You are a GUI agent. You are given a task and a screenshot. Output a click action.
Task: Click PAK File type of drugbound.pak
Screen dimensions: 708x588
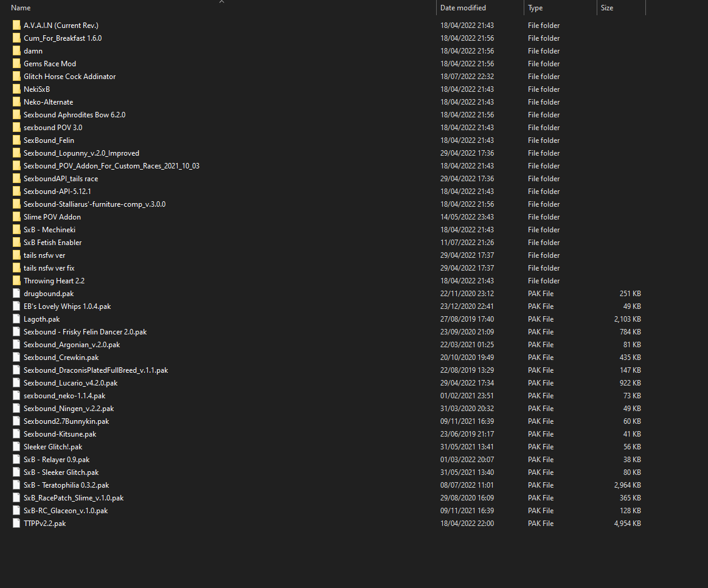[541, 294]
